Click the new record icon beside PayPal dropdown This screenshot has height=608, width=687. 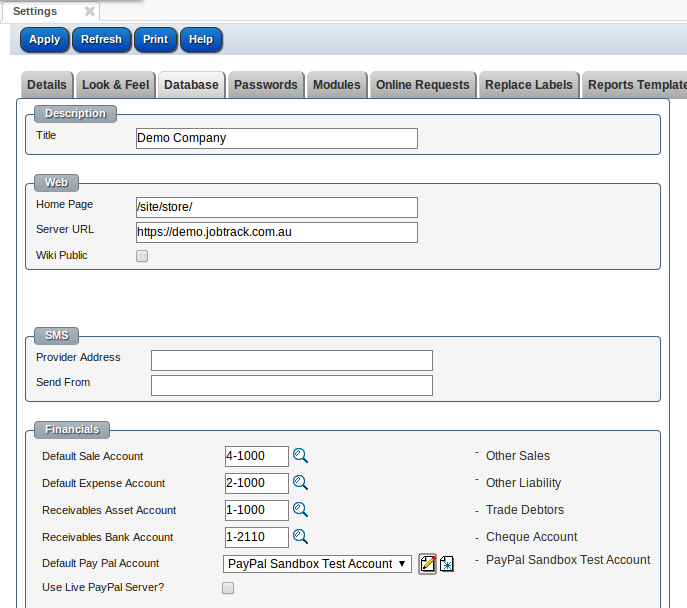447,563
